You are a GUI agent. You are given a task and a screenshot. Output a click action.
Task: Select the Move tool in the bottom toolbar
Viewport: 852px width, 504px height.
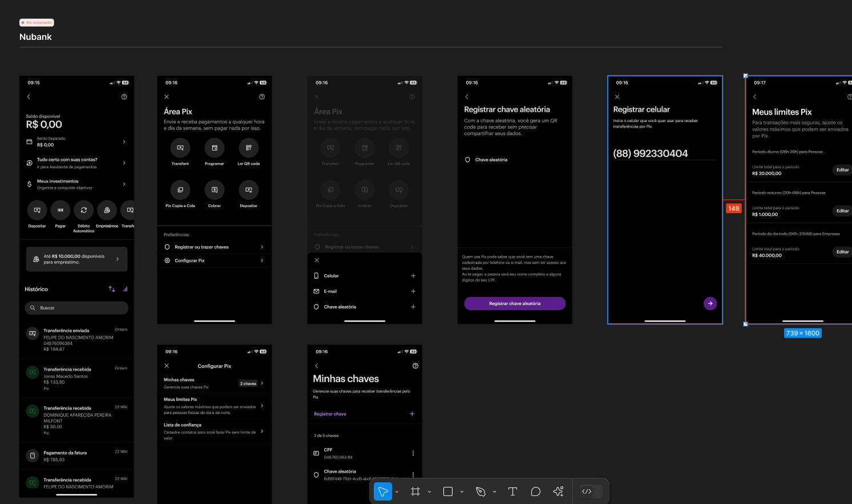[x=383, y=491]
